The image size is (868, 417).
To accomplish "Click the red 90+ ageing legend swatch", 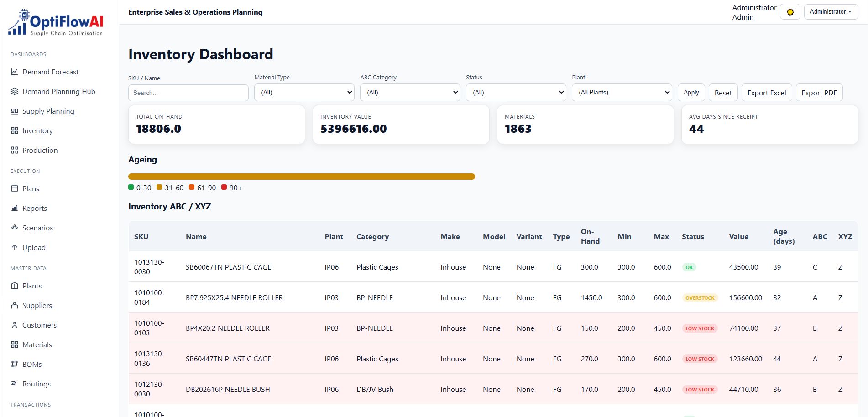I will (224, 188).
